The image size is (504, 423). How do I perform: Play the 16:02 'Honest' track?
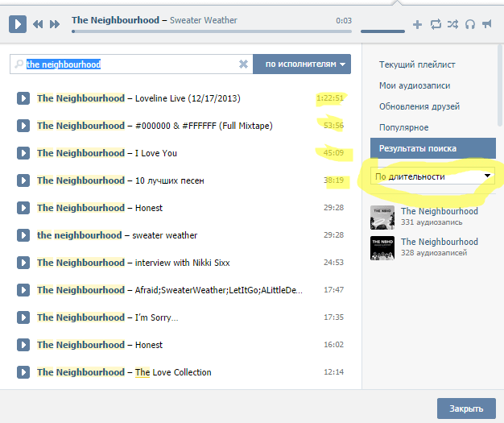pos(23,345)
